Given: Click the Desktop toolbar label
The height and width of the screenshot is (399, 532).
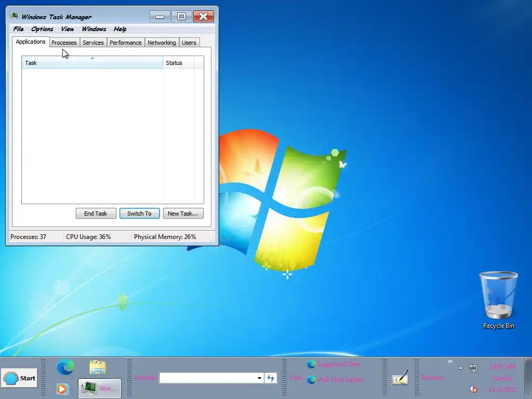Looking at the screenshot, I should click(433, 378).
